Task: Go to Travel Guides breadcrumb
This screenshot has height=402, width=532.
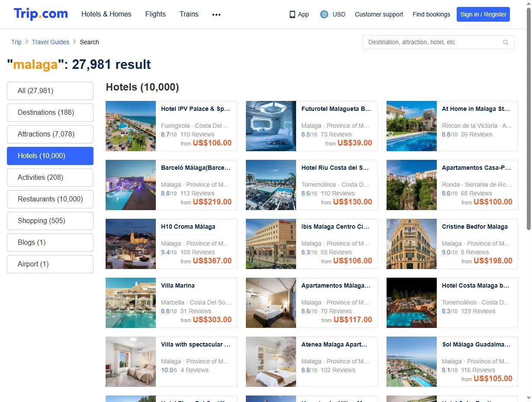Action: coord(51,42)
